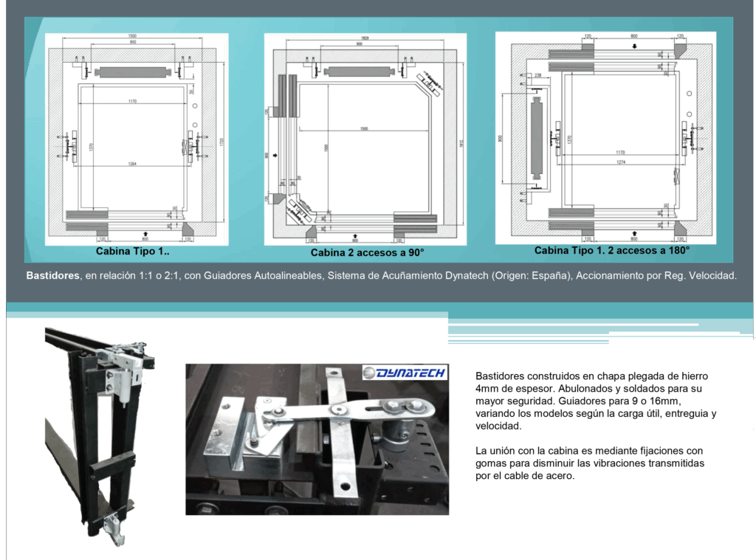Select the Cabina Tipo 1 floor plan drawing
The image size is (756, 560).
[x=133, y=139]
